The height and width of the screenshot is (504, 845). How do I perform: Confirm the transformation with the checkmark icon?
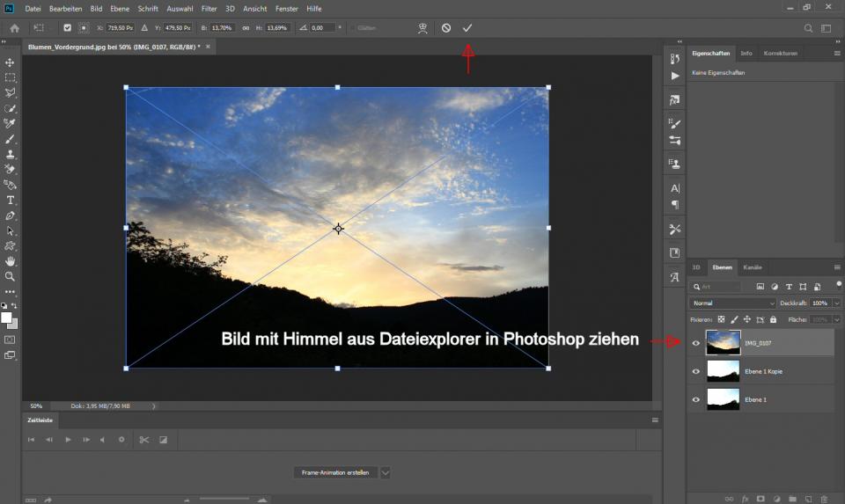click(x=467, y=28)
